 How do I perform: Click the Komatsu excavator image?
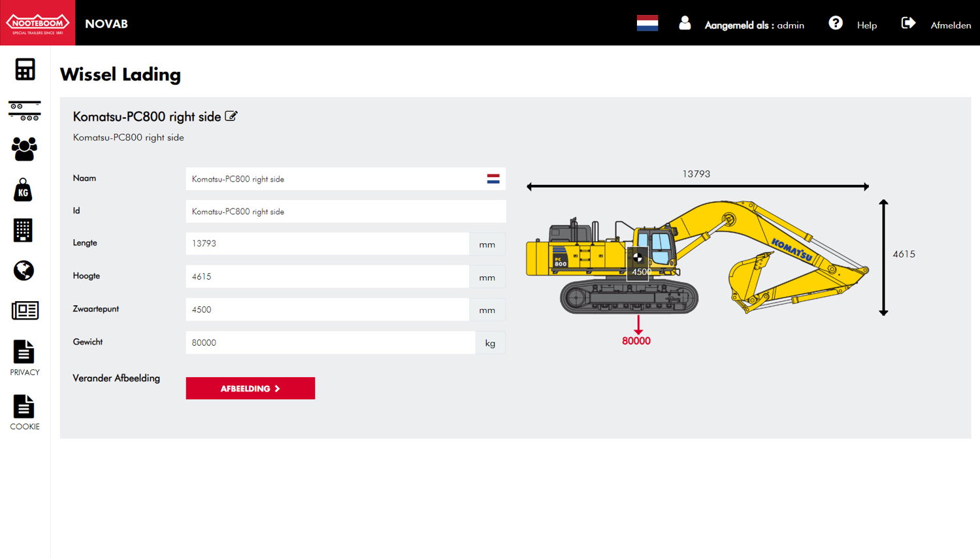tap(697, 257)
